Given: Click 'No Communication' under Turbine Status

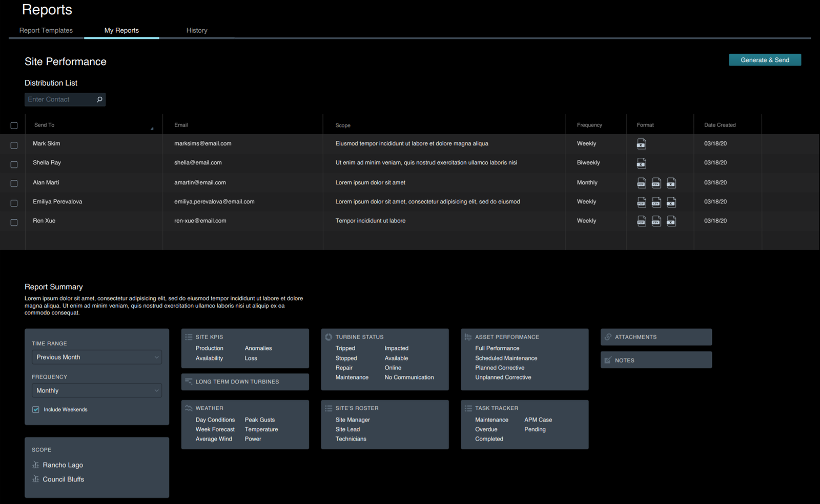Looking at the screenshot, I should coord(409,377).
